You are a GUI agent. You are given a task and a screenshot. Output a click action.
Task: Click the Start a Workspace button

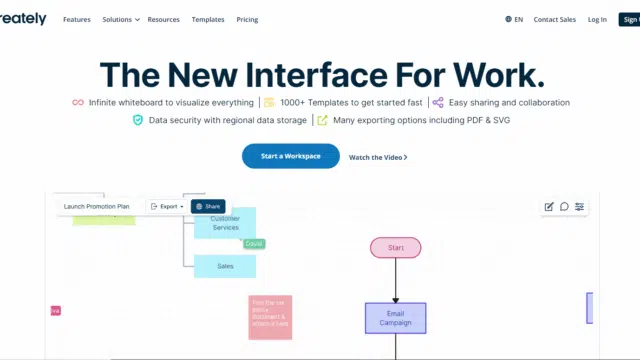coord(291,156)
